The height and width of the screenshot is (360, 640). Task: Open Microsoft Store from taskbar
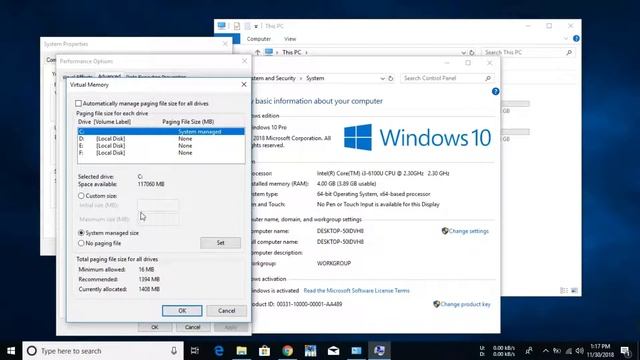click(264, 351)
